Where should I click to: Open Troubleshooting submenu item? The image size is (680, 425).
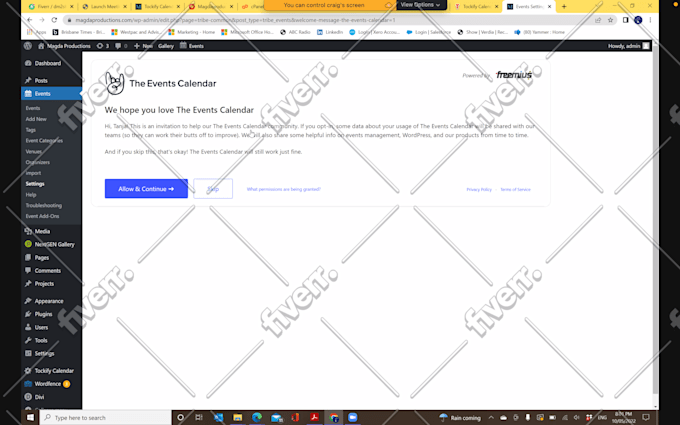pyautogui.click(x=43, y=206)
